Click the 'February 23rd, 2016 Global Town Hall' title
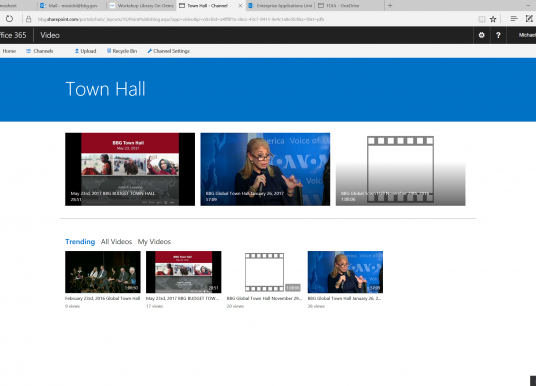The width and height of the screenshot is (536, 386). click(103, 298)
